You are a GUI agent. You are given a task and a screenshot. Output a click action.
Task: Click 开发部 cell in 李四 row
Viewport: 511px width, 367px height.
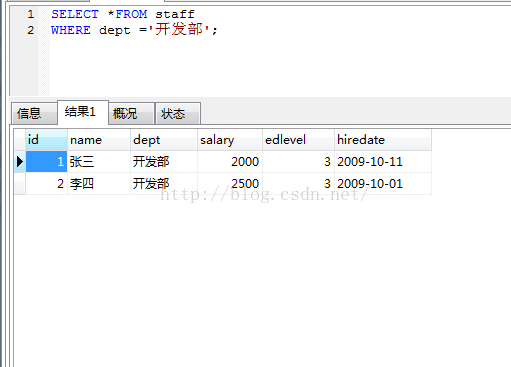tap(164, 184)
